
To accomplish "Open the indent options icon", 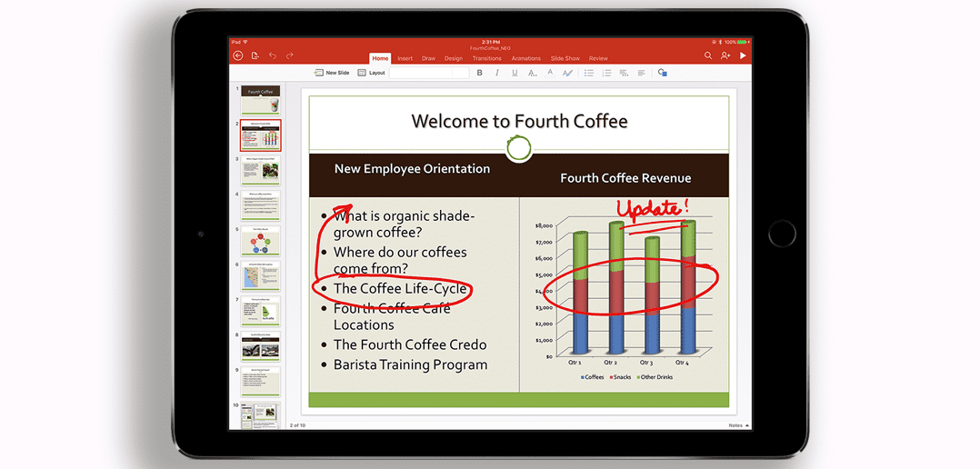I will click(x=624, y=73).
